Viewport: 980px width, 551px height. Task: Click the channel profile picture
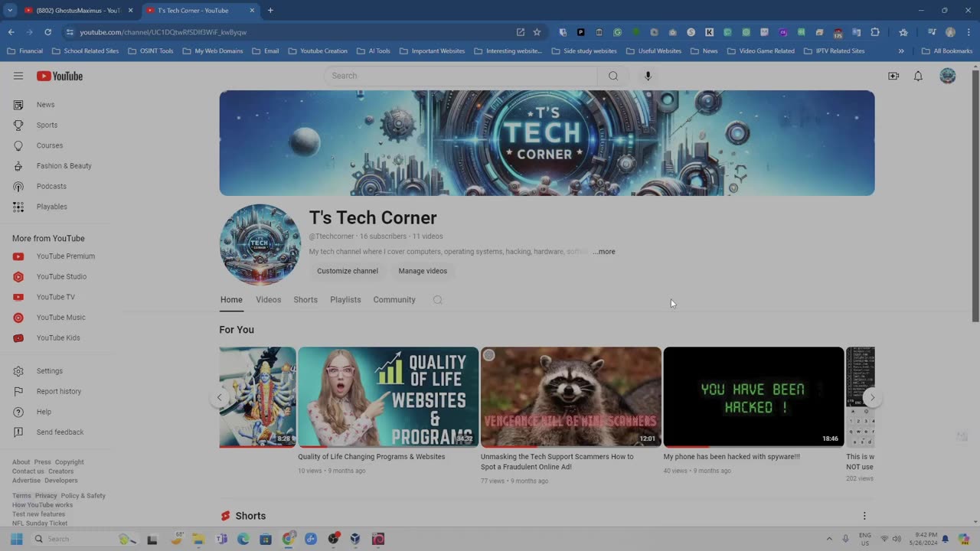(x=260, y=245)
